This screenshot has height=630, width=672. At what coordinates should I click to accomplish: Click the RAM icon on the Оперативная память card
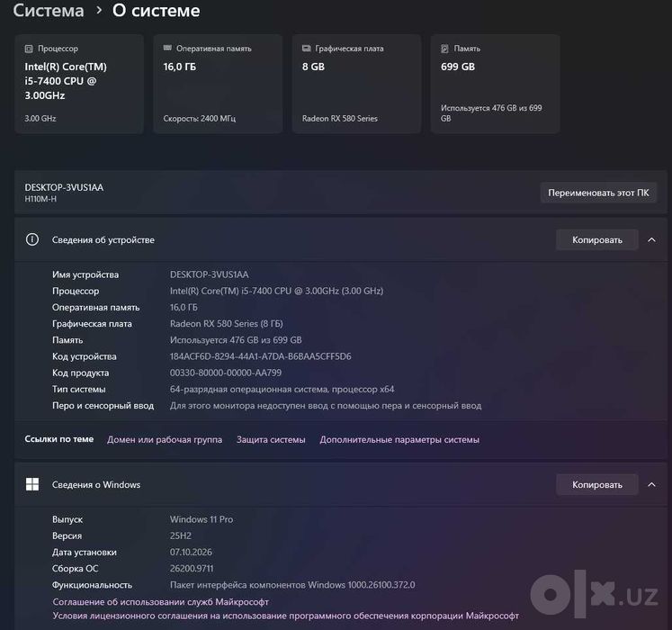click(167, 48)
